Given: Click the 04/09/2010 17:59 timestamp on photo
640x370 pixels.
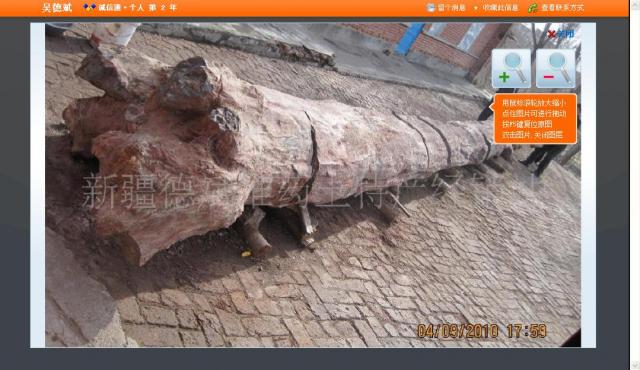Looking at the screenshot, I should 482,331.
